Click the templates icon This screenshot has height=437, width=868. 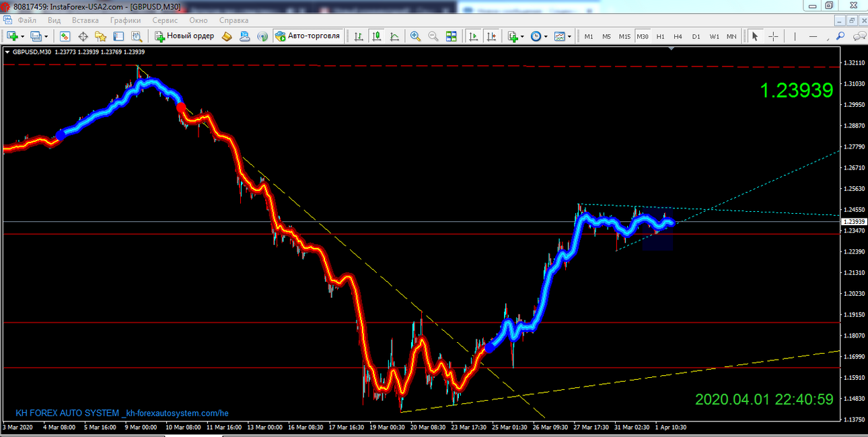tap(559, 36)
